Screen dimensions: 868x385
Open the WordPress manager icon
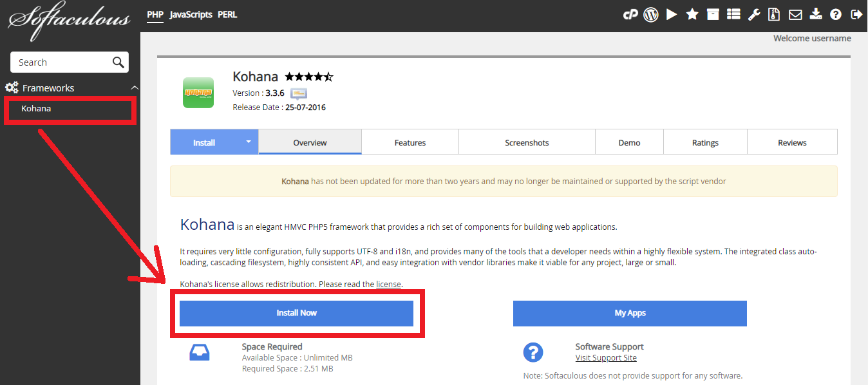coord(651,14)
